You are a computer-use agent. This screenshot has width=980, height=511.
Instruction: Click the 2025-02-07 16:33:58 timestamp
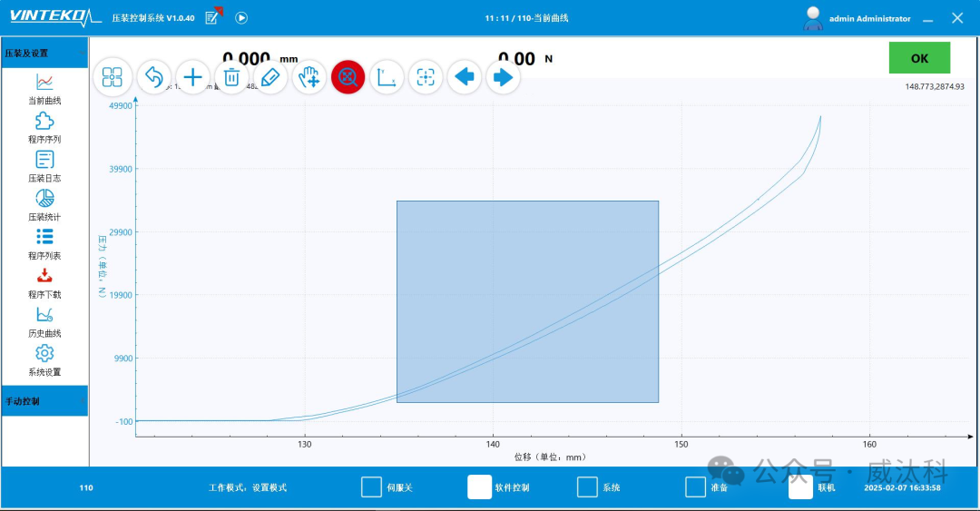(x=902, y=487)
